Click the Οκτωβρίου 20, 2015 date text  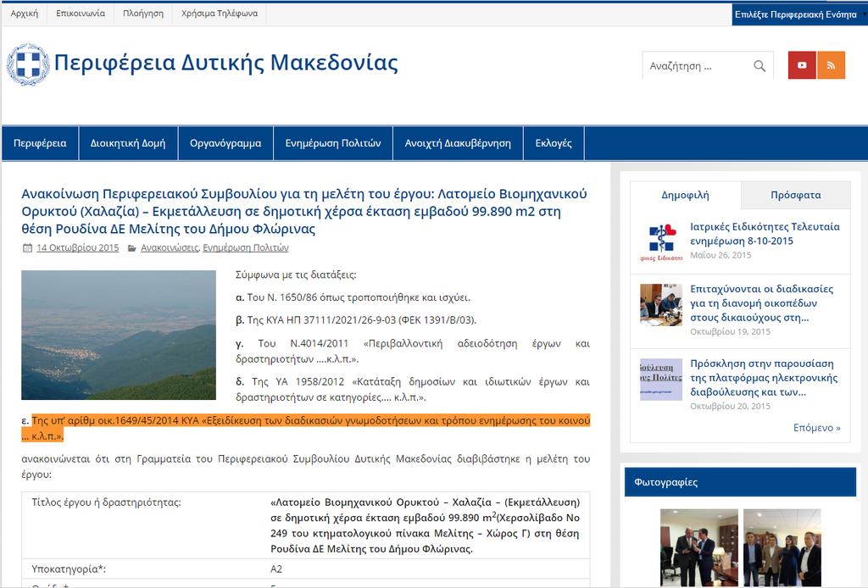click(730, 406)
